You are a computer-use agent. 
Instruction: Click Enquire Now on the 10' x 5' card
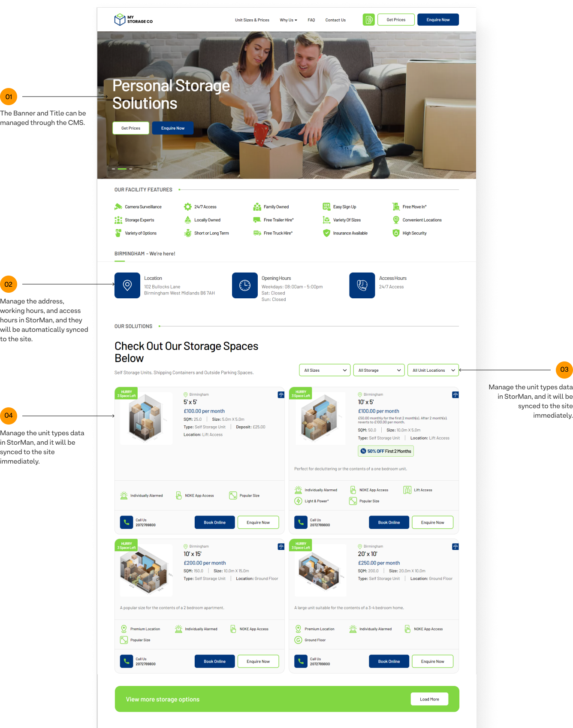433,522
